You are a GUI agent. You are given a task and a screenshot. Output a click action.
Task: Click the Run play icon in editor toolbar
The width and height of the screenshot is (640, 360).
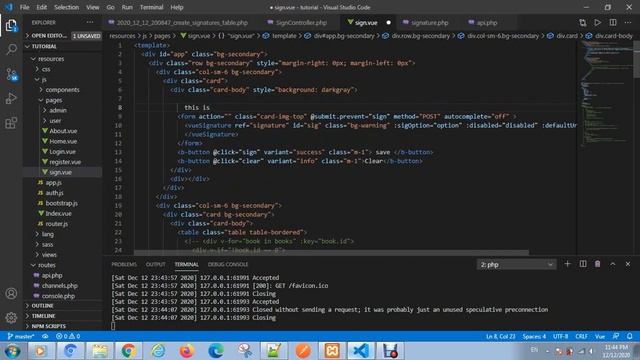point(598,22)
